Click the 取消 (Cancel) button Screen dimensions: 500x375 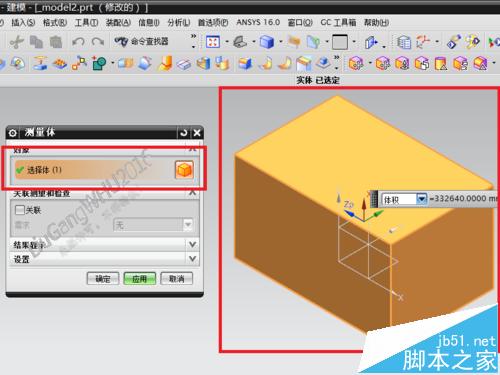click(177, 279)
